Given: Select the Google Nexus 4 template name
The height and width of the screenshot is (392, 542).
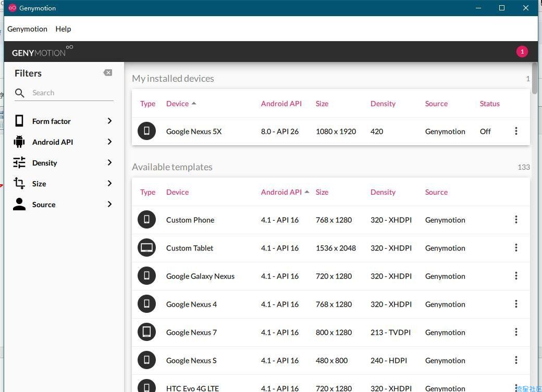Looking at the screenshot, I should [x=191, y=304].
